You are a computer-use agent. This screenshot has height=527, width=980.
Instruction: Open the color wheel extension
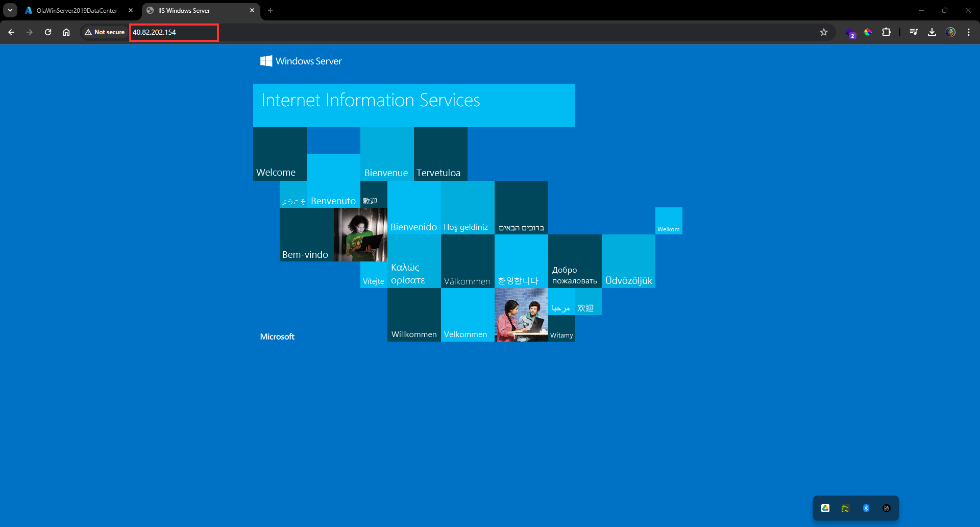[x=868, y=32]
